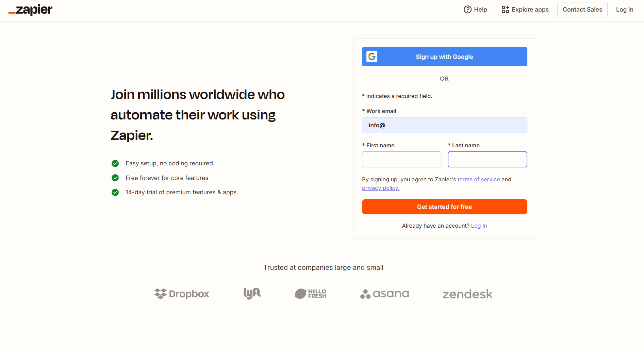The height and width of the screenshot is (345, 644).
Task: Click into the Work email field
Action: coord(444,125)
